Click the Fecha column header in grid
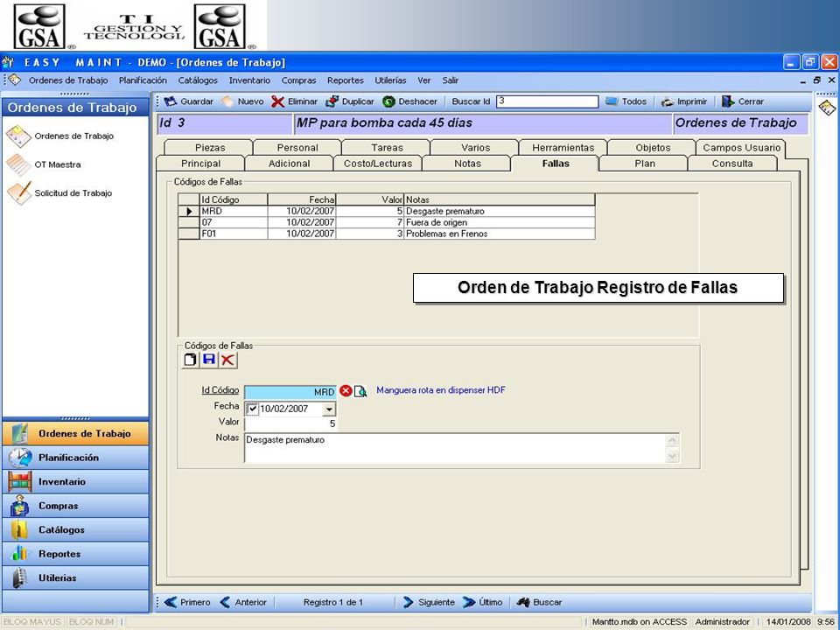This screenshot has width=840, height=630. [x=302, y=199]
